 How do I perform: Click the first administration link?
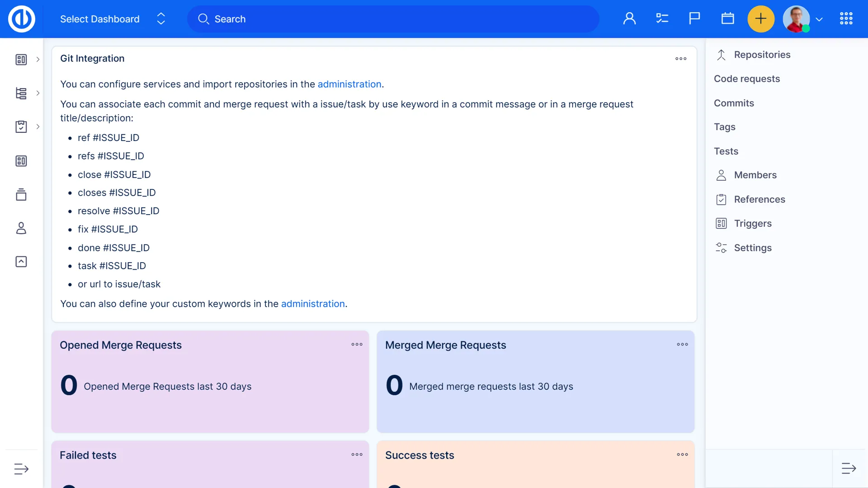349,84
